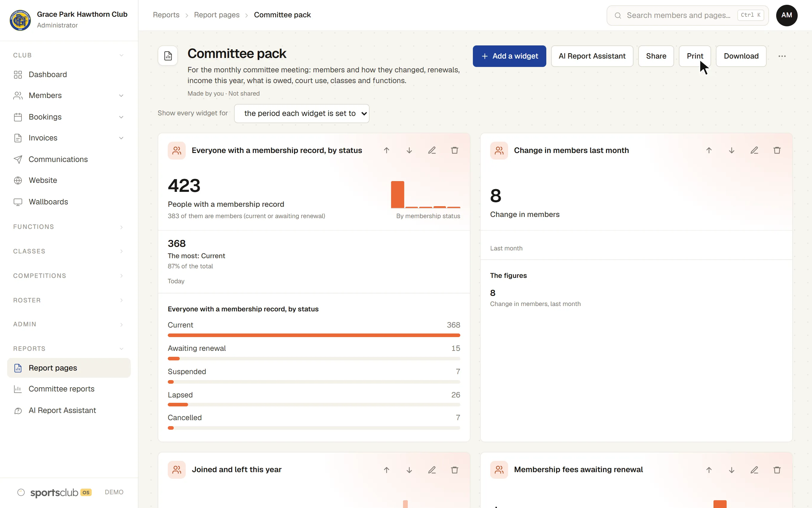Viewport: 812px width, 508px height.
Task: Open the three-dot more options menu
Action: coord(782,56)
